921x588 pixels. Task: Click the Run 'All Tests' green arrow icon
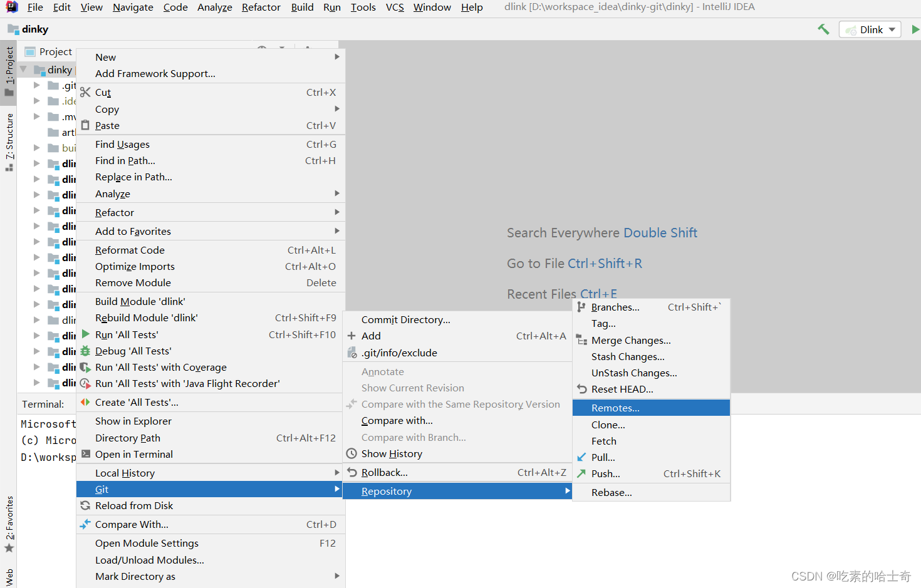[x=86, y=334]
